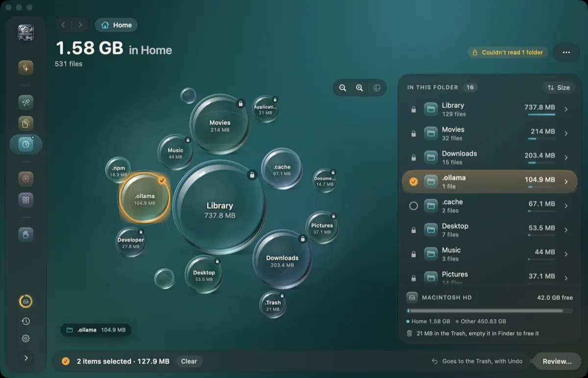This screenshot has width=588, height=378.
Task: Toggle the checkmark badge on .ollama bubble
Action: pyautogui.click(x=162, y=180)
